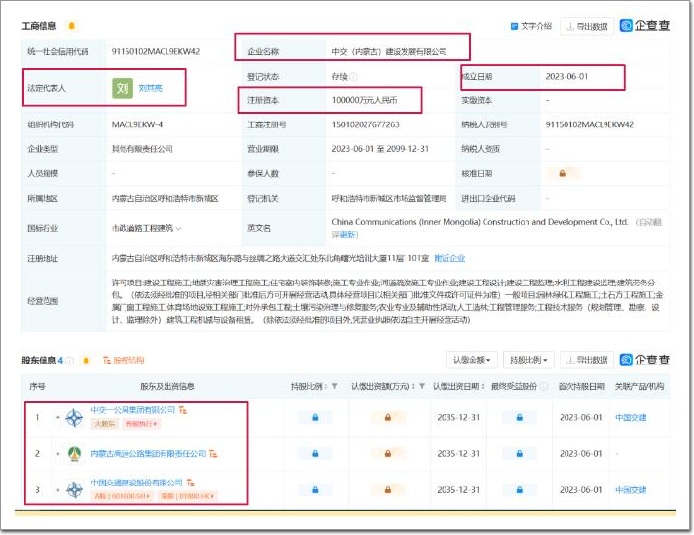Open 中国交建 link in the first shareholder row
This screenshot has height=535, width=694.
630,417
